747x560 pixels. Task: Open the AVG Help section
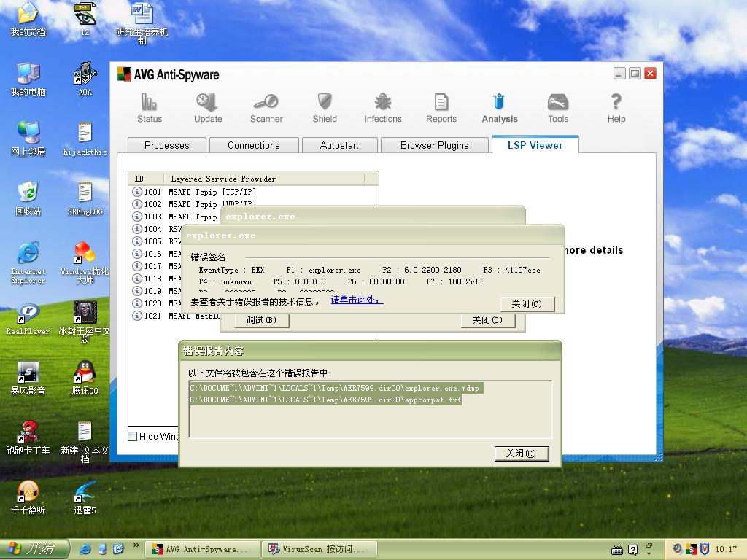coord(616,108)
